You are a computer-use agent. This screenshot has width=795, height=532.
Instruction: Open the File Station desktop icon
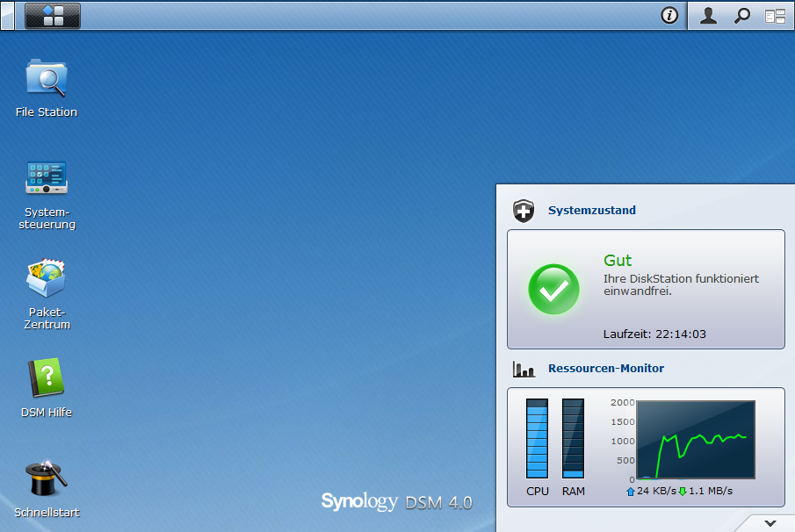(x=47, y=79)
